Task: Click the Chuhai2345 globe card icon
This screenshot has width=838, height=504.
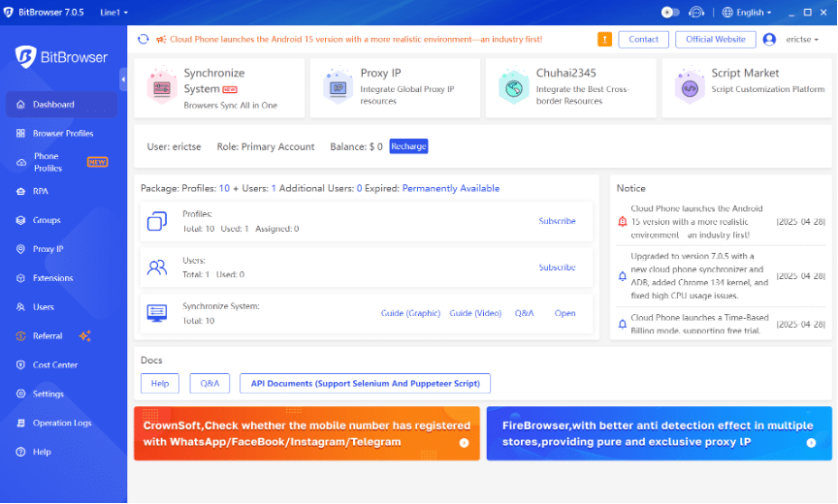Action: point(514,86)
